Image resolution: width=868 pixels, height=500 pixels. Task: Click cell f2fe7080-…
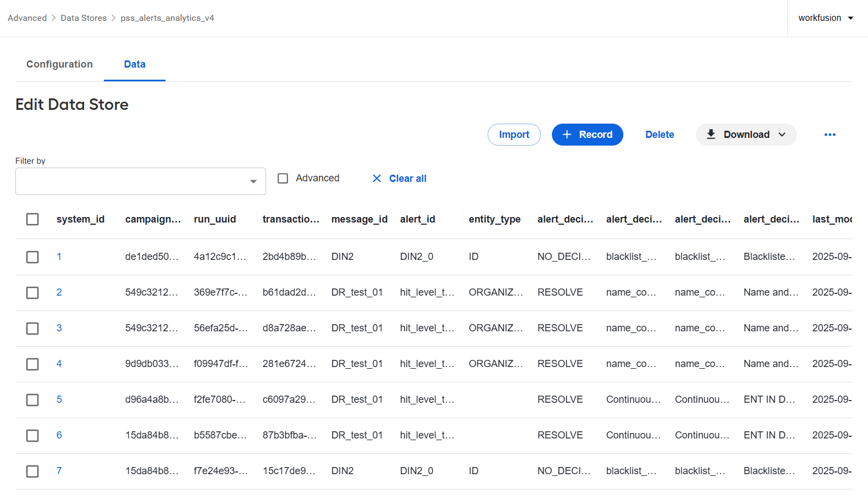point(220,399)
